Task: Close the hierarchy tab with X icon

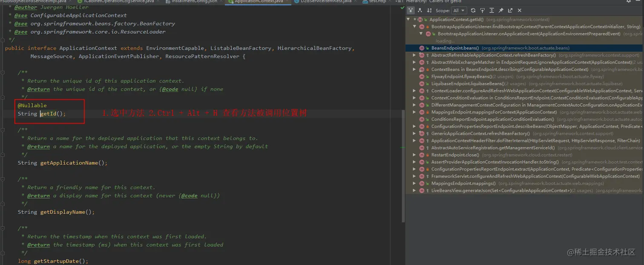Action: 519,10
